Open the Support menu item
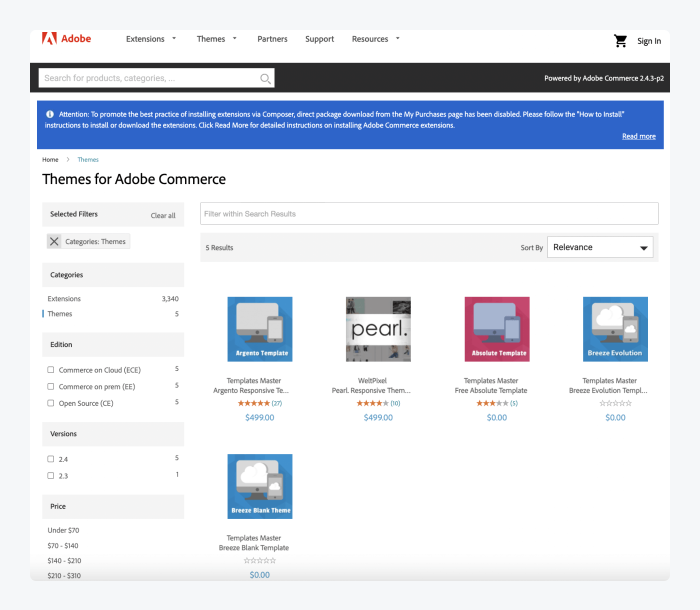The height and width of the screenshot is (610, 700). (x=319, y=38)
